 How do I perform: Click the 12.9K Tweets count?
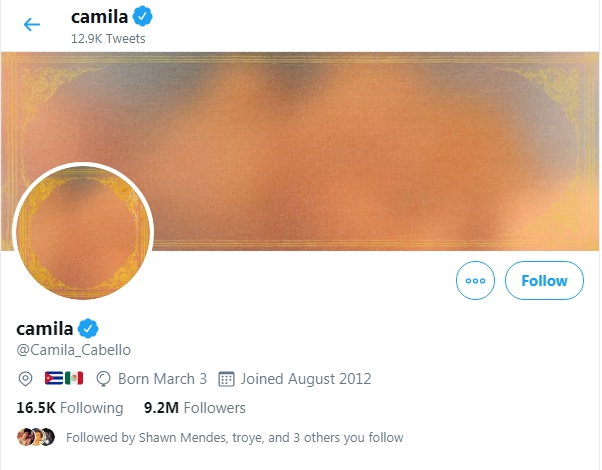[x=108, y=39]
